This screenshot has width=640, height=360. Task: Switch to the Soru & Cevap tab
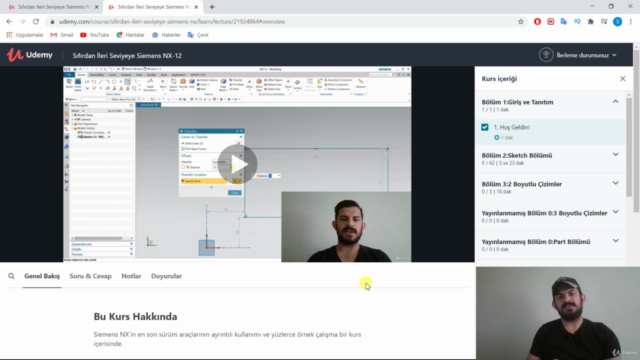pyautogui.click(x=90, y=276)
